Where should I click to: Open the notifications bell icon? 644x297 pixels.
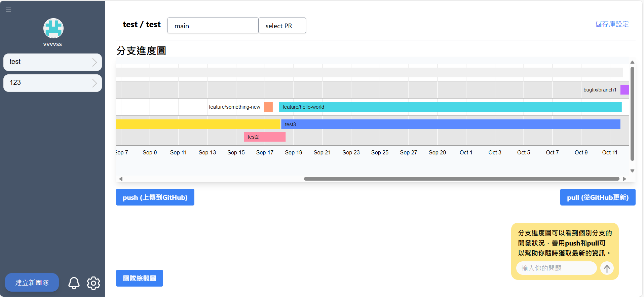(74, 283)
